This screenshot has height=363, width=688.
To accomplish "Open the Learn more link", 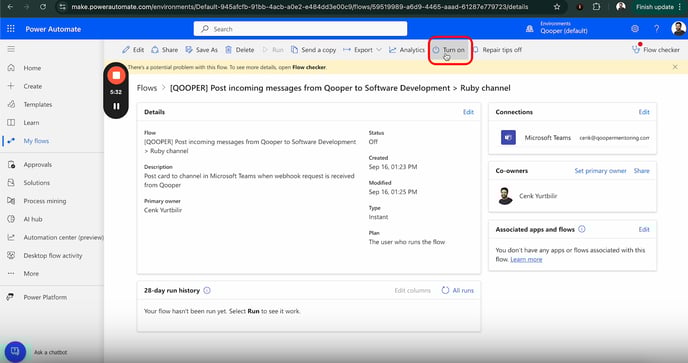I will pos(526,259).
